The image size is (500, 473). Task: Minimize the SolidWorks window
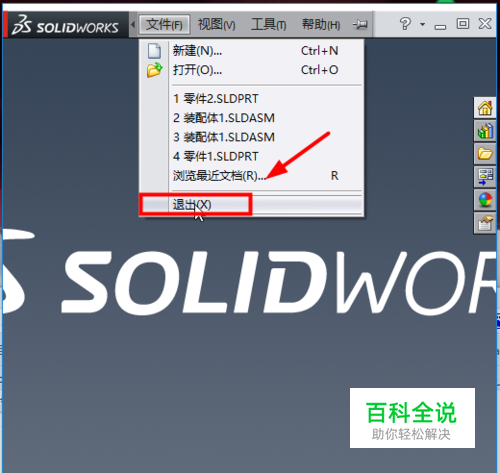[x=440, y=26]
